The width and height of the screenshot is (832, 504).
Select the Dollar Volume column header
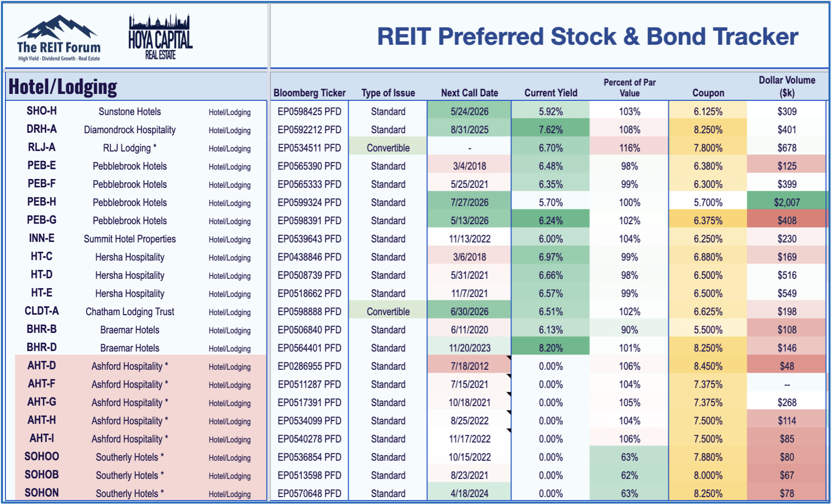787,86
